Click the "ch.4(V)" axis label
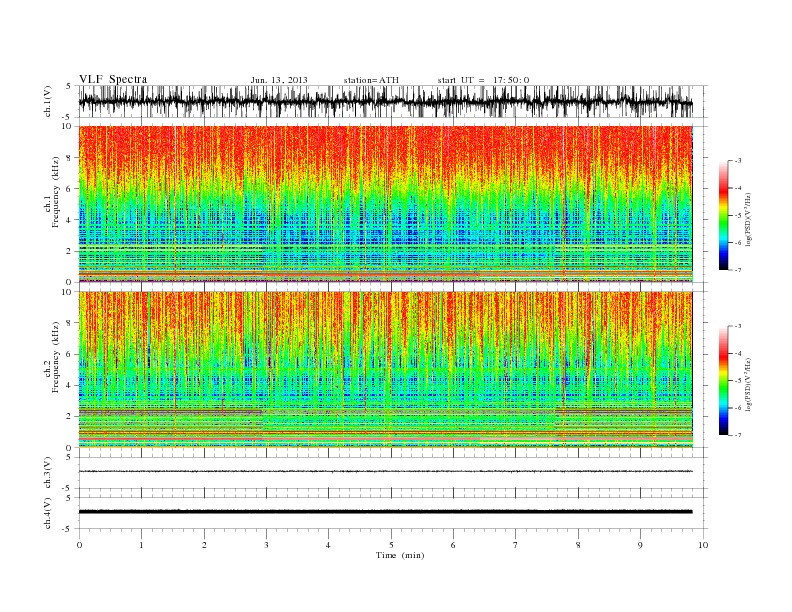The height and width of the screenshot is (612, 792). pyautogui.click(x=48, y=513)
